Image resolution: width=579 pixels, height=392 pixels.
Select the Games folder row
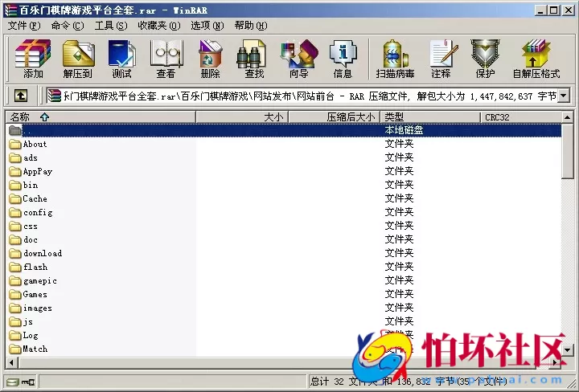(284, 294)
